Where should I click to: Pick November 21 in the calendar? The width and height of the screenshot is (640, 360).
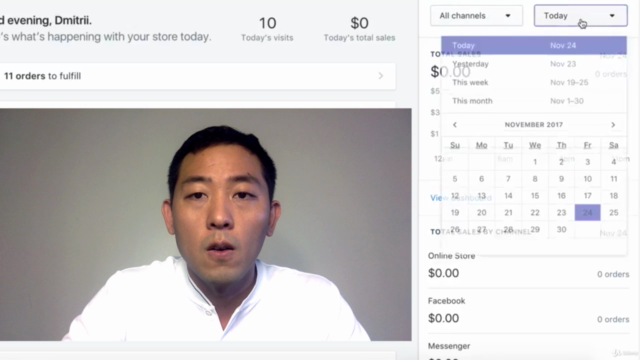(x=508, y=213)
